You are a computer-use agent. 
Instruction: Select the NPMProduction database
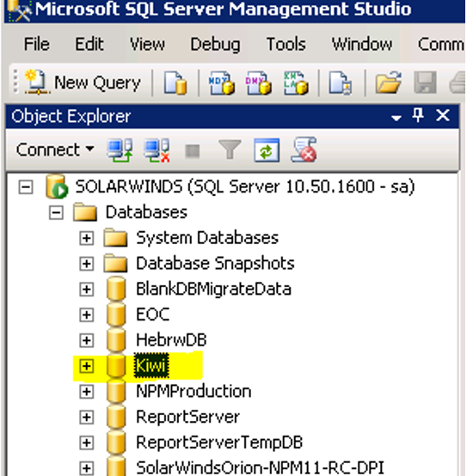pyautogui.click(x=194, y=391)
